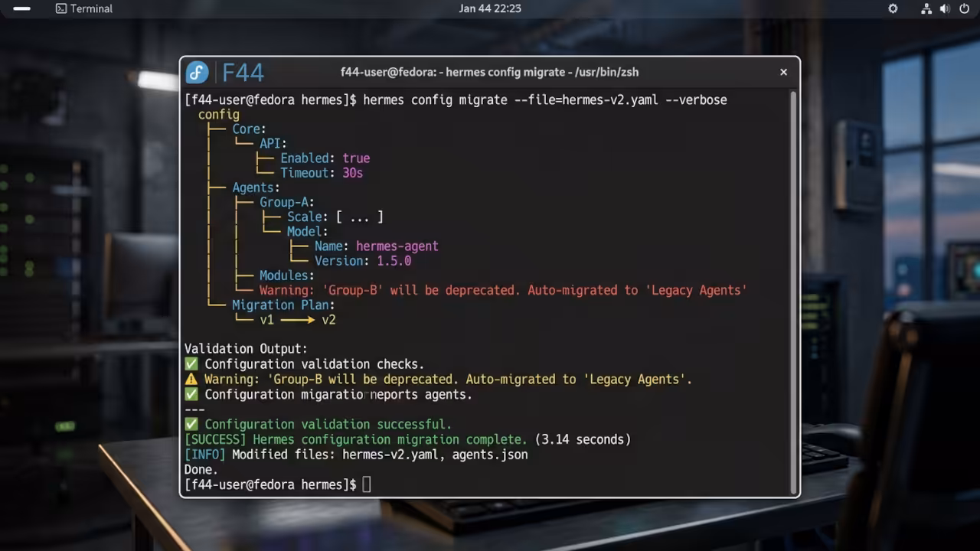Image resolution: width=980 pixels, height=551 pixels.
Task: Click the 'Enabled: true' line
Action: [x=325, y=158]
